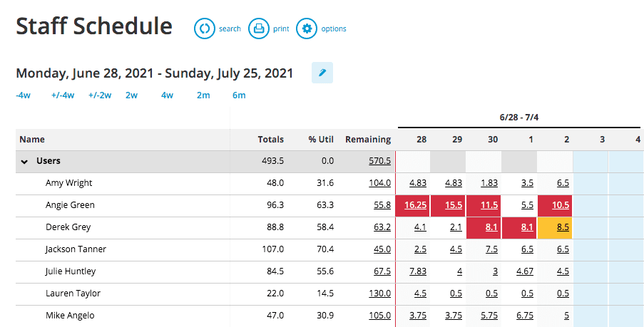Viewport: 644px width, 327px height.
Task: Open Angie Green's red 16.25 cell
Action: tap(415, 205)
